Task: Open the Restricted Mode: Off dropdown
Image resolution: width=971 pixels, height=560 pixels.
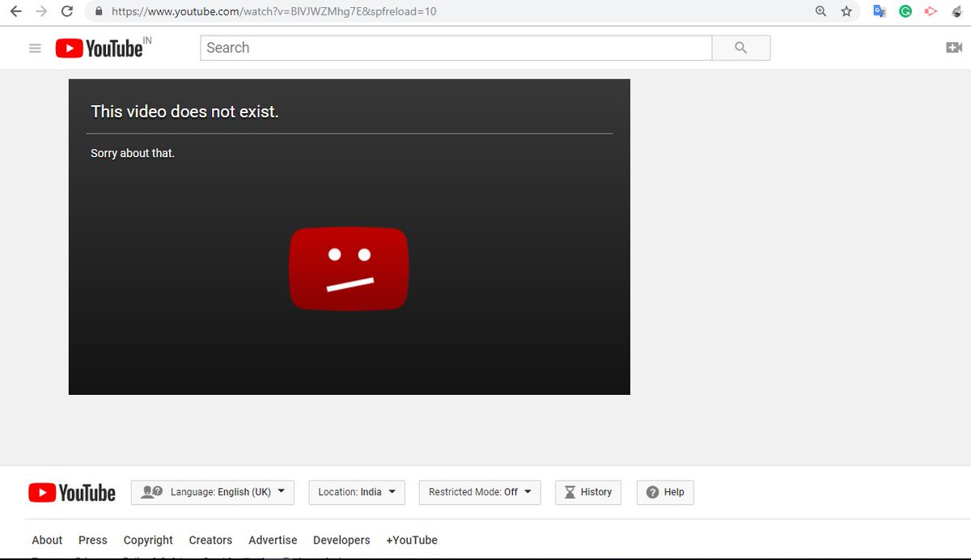Action: click(480, 492)
